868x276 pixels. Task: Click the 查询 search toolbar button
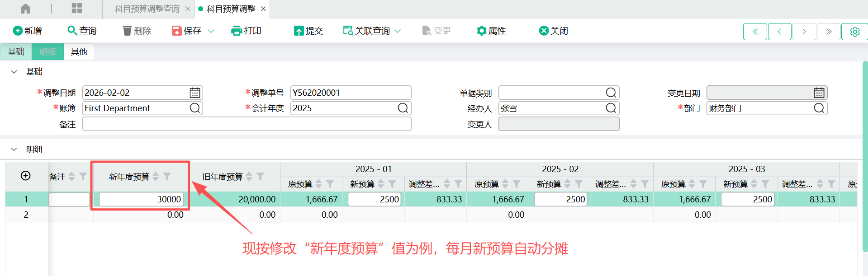pos(82,31)
